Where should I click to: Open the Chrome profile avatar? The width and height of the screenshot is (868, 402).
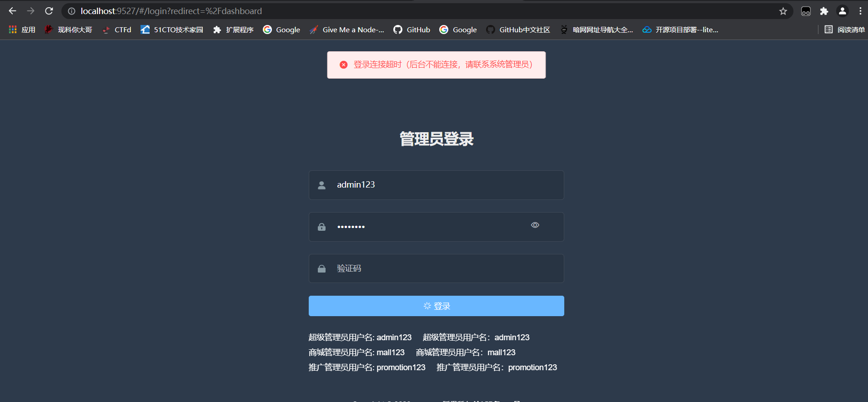coord(843,11)
